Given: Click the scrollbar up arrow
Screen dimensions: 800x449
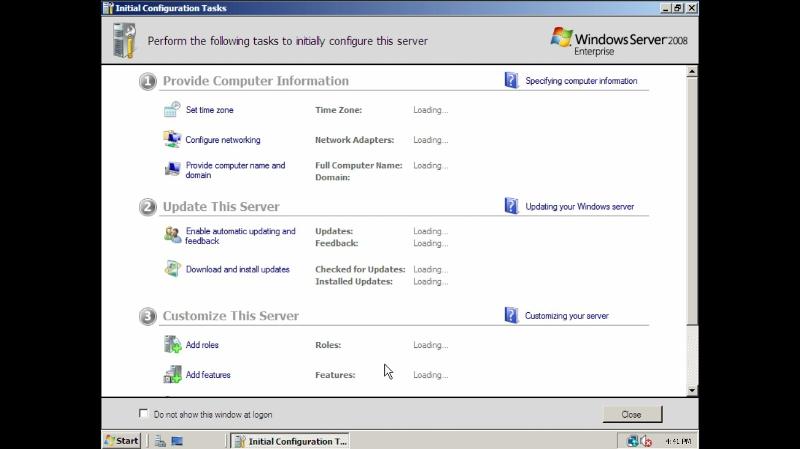Looking at the screenshot, I should tap(692, 71).
